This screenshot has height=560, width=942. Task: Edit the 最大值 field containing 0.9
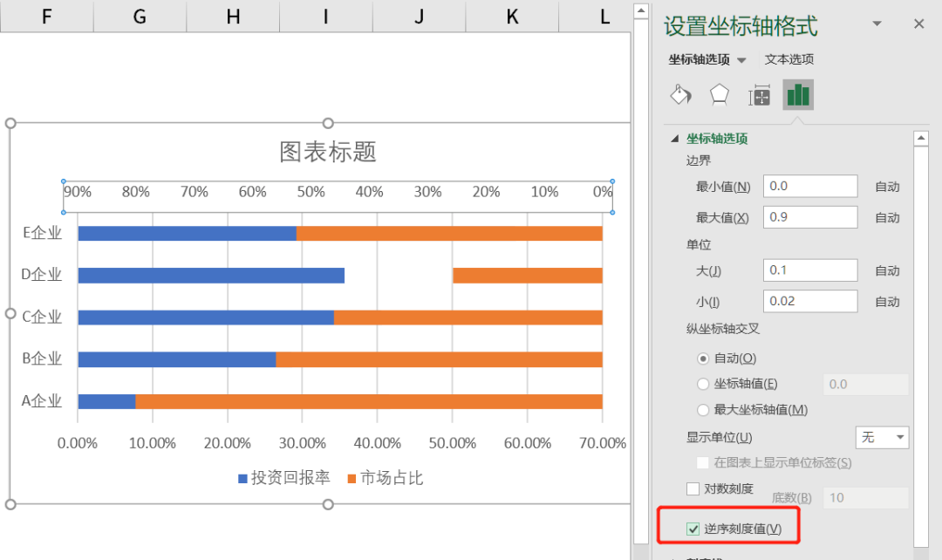810,216
